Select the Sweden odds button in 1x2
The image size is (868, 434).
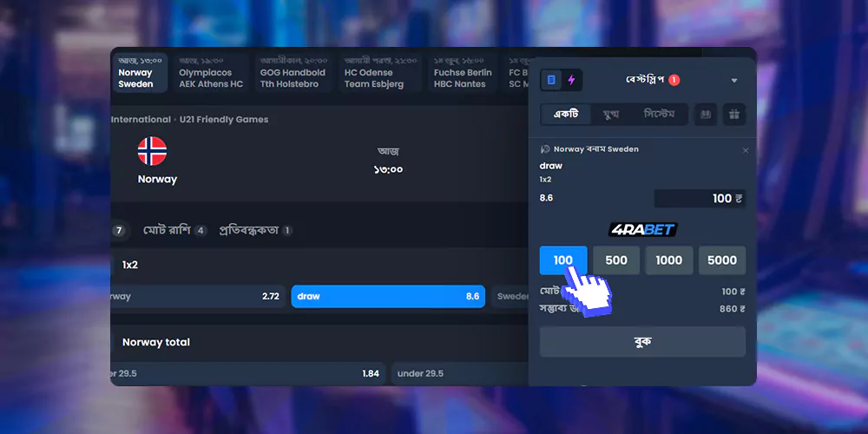pyautogui.click(x=510, y=296)
